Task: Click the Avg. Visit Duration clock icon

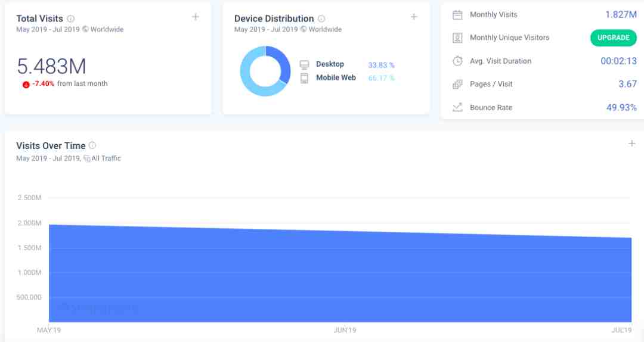Action: tap(457, 61)
